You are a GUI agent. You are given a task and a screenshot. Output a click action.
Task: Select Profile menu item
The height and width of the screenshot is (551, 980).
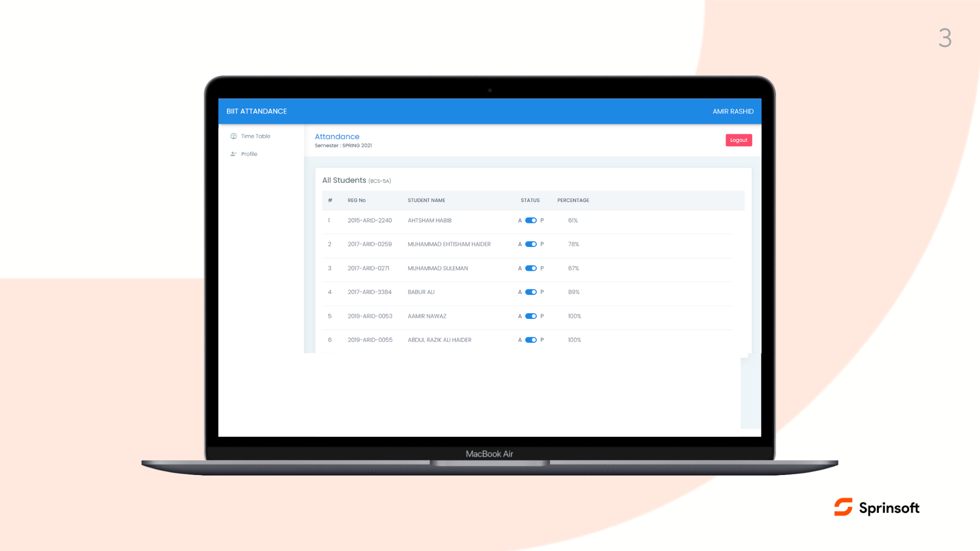249,154
